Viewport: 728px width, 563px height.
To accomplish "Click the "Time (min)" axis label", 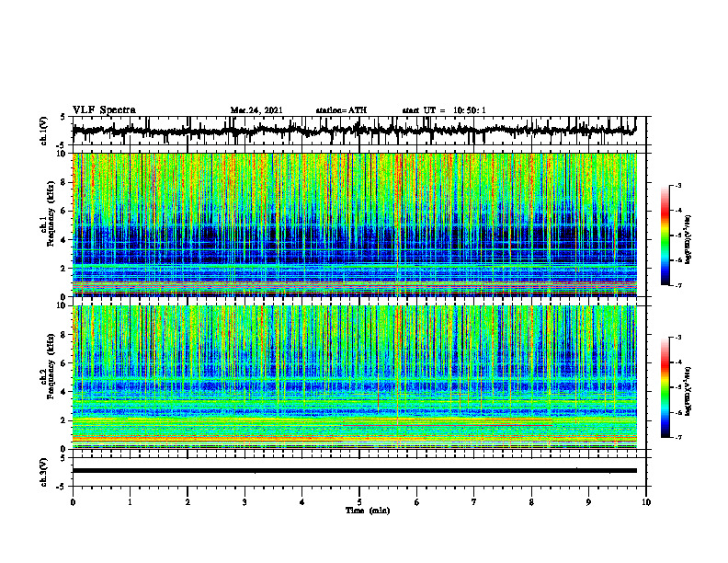I will tap(368, 511).
